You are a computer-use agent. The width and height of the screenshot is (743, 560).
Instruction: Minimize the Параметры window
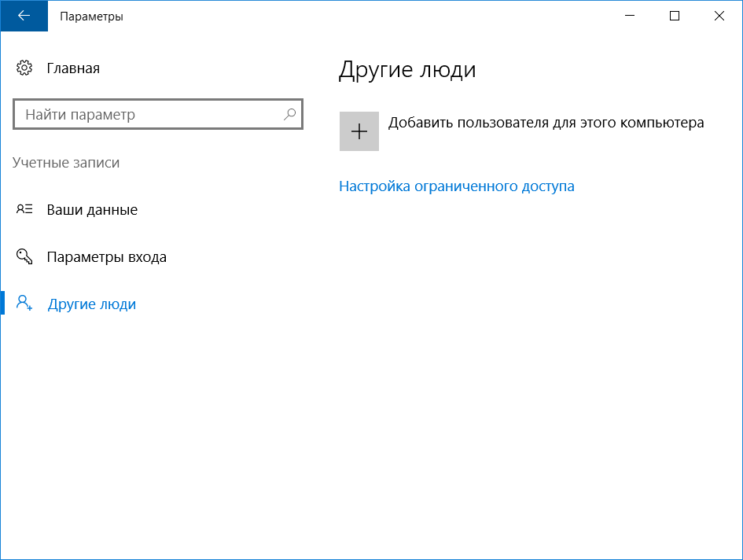(x=630, y=16)
